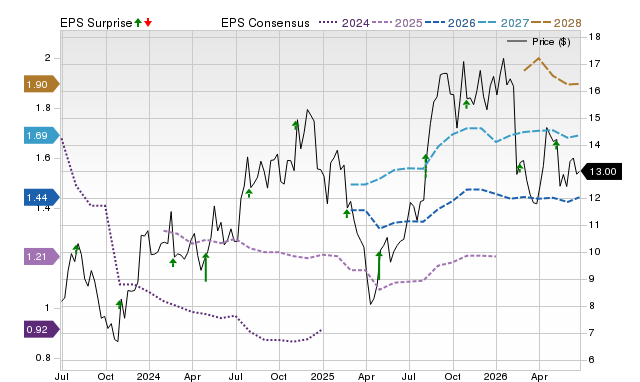Viewport: 640px width, 382px height.
Task: Select the green surprise arrow around August 2024
Action: pyautogui.click(x=249, y=193)
